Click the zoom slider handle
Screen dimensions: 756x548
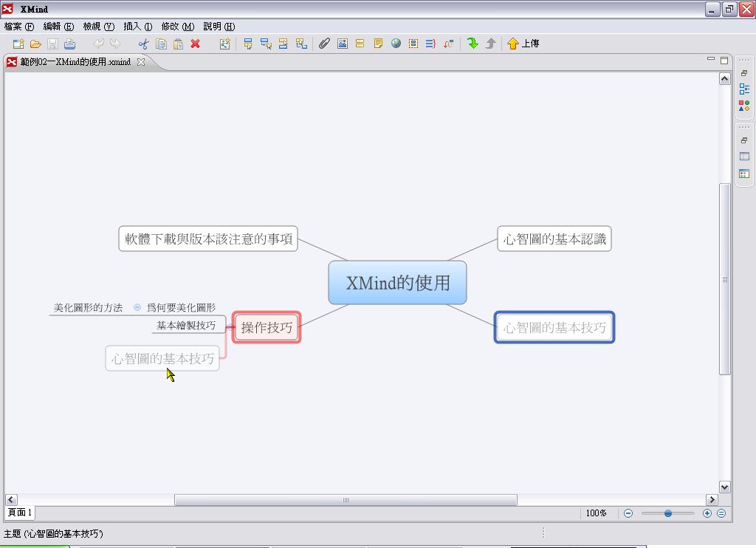point(667,513)
